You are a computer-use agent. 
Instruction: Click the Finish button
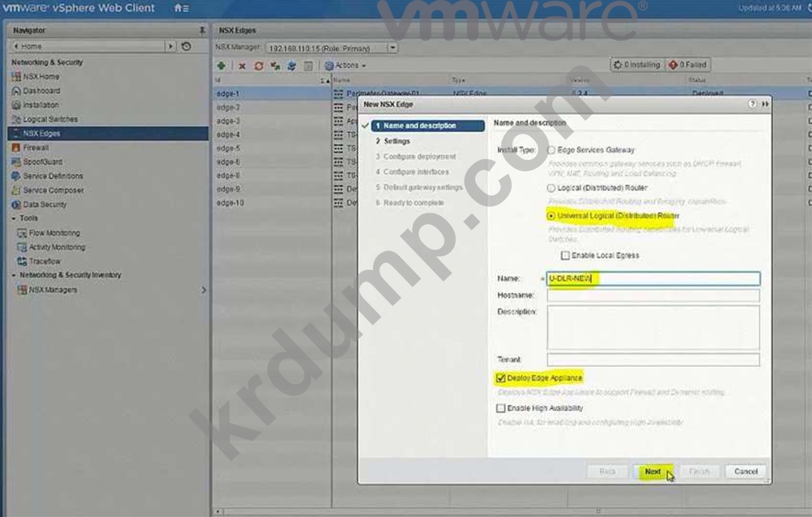click(699, 471)
